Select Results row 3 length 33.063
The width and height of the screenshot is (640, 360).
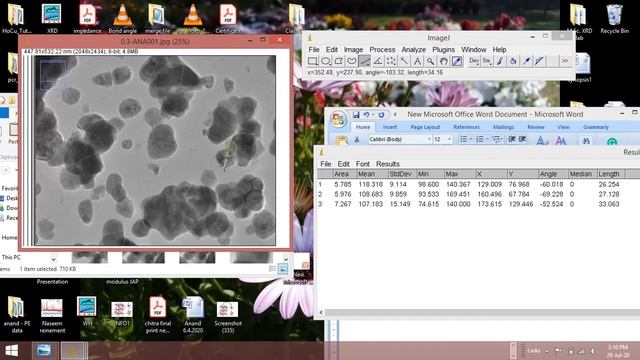609,204
